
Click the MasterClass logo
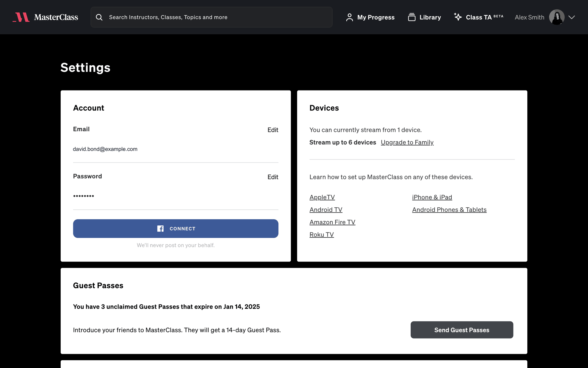[45, 17]
